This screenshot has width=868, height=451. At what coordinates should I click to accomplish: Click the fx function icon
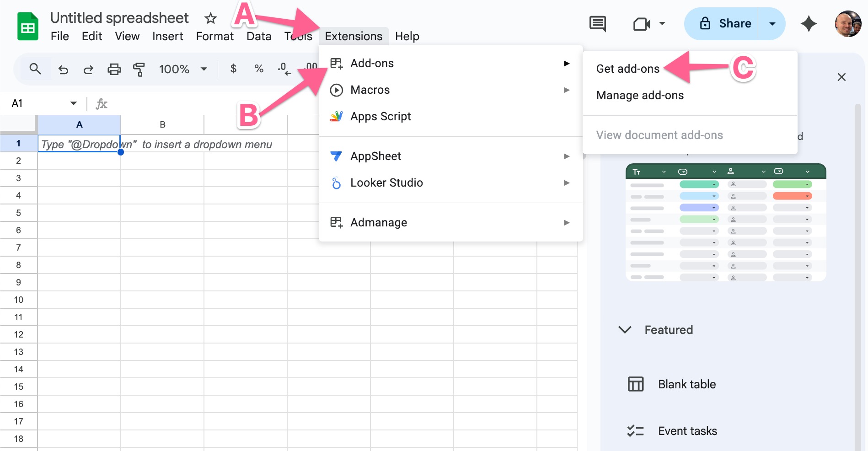coord(102,104)
